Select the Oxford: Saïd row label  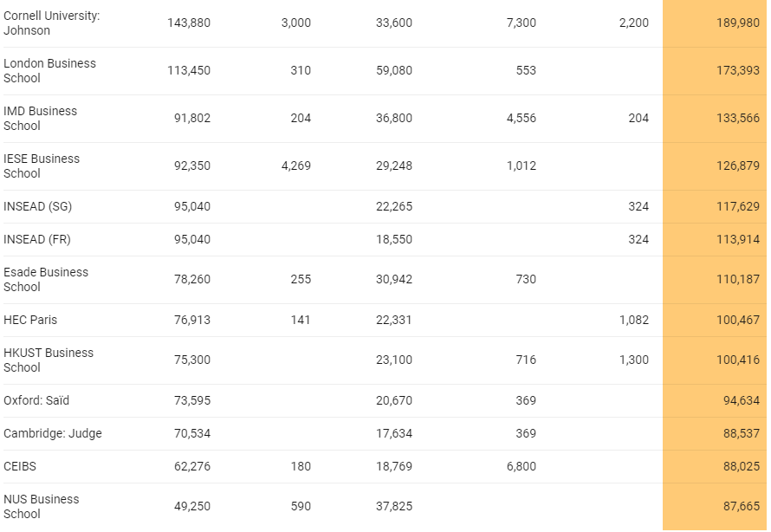pyautogui.click(x=36, y=400)
